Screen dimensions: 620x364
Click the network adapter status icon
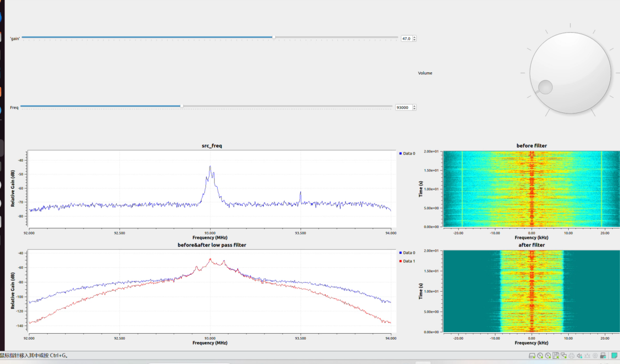pyautogui.click(x=564, y=356)
